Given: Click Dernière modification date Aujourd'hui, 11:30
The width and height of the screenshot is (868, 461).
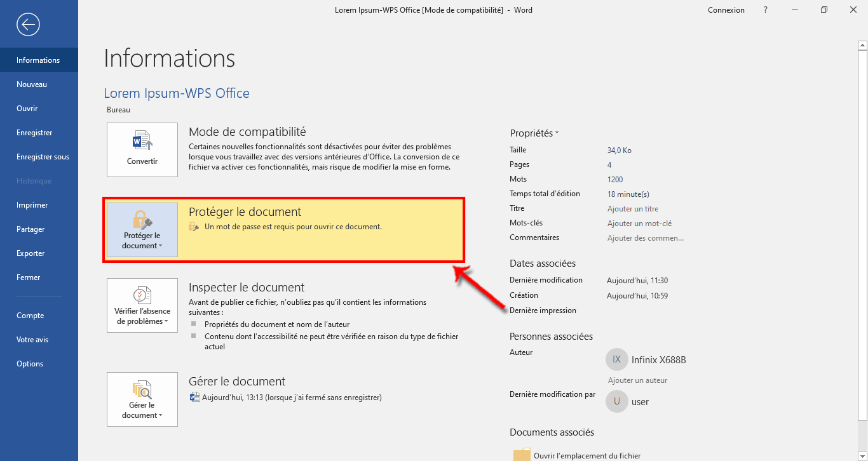Looking at the screenshot, I should (637, 281).
